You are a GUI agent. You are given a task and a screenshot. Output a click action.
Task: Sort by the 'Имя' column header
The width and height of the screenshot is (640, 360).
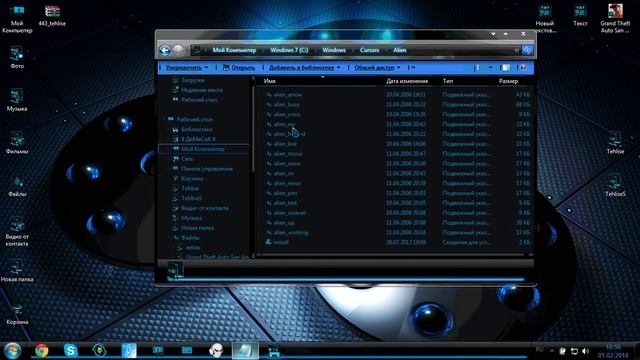(269, 81)
